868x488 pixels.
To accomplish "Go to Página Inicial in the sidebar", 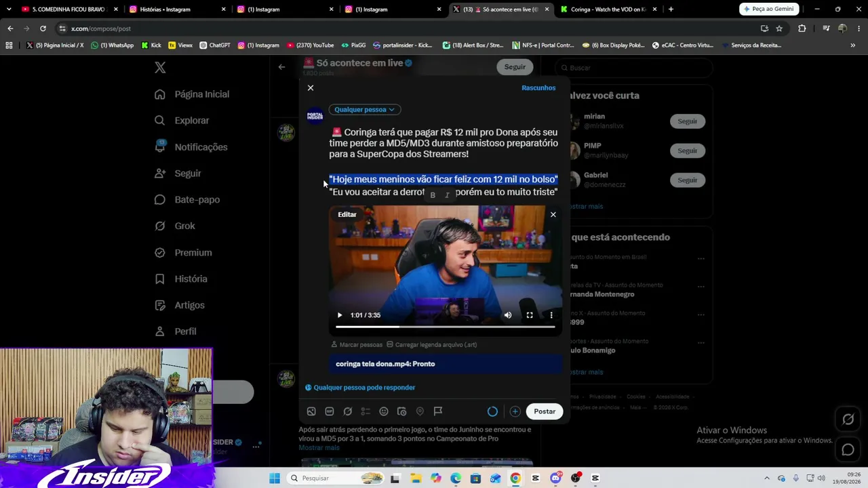I will point(192,94).
